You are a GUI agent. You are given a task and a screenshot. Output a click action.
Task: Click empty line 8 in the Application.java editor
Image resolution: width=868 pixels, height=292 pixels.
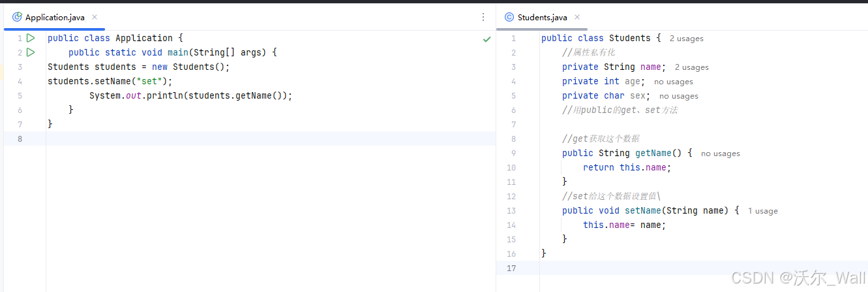pos(271,138)
